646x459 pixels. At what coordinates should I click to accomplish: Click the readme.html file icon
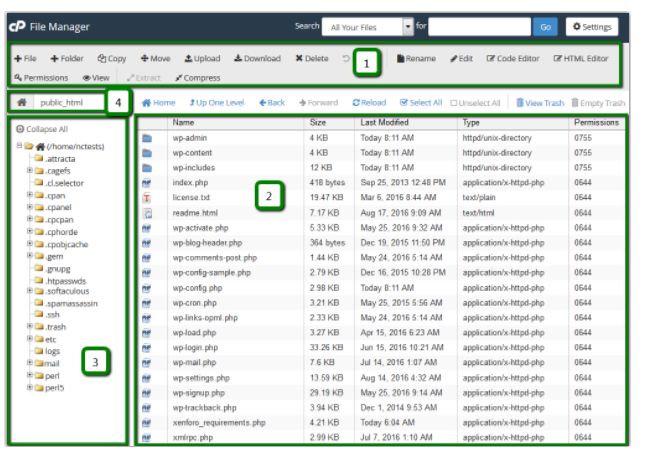pyautogui.click(x=147, y=213)
